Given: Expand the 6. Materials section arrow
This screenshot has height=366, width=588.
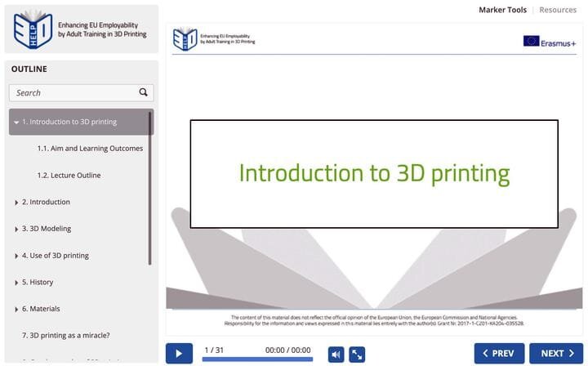Looking at the screenshot, I should 16,310.
